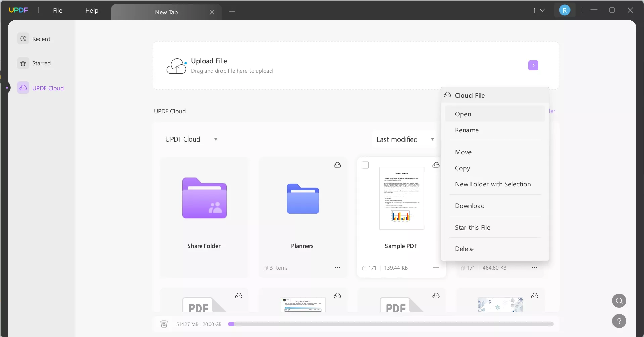Open the cloud recycle bin icon
Screen dimensions: 644x337
point(164,324)
